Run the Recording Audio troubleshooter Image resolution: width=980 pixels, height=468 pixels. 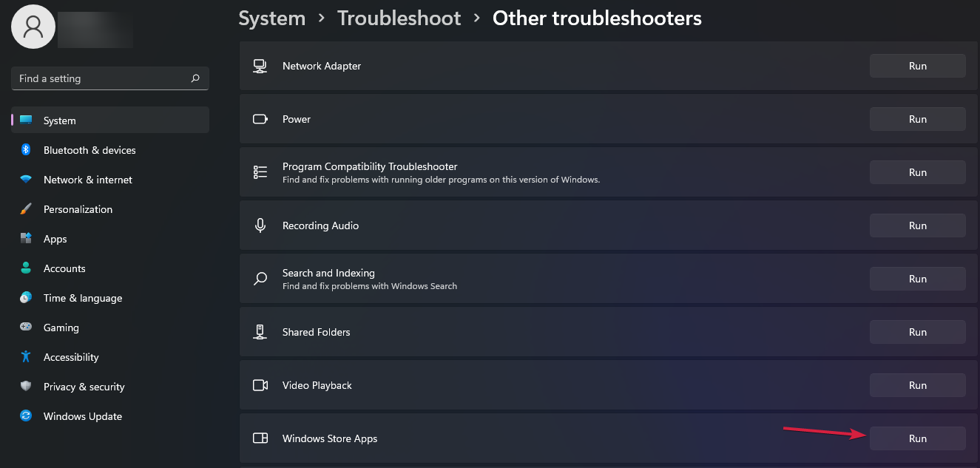(x=917, y=225)
